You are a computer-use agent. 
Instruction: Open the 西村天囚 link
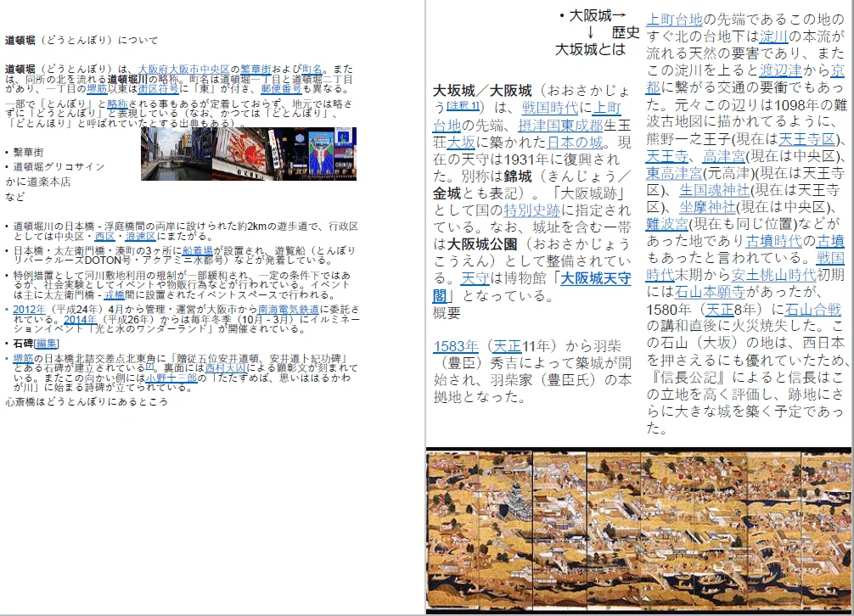[x=225, y=368]
